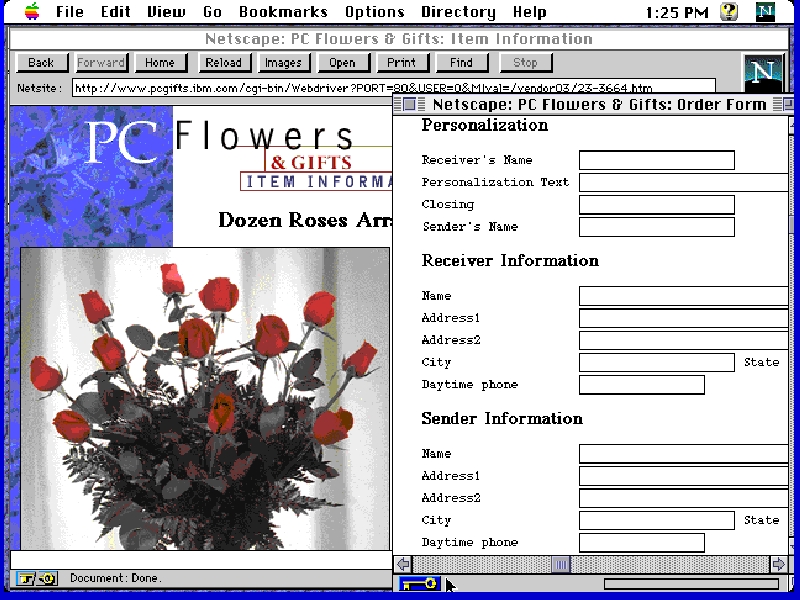Screen dimensions: 800x600
Task: Click Sender Information City field
Action: point(657,520)
